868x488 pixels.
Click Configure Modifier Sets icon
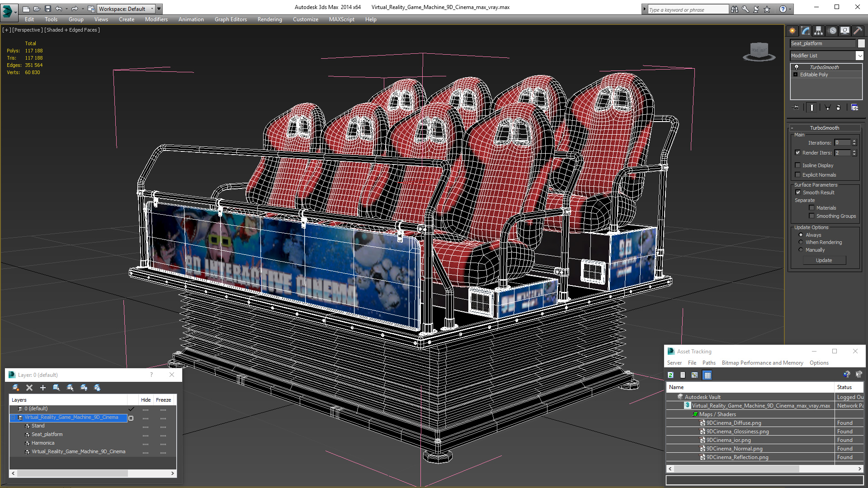854,108
